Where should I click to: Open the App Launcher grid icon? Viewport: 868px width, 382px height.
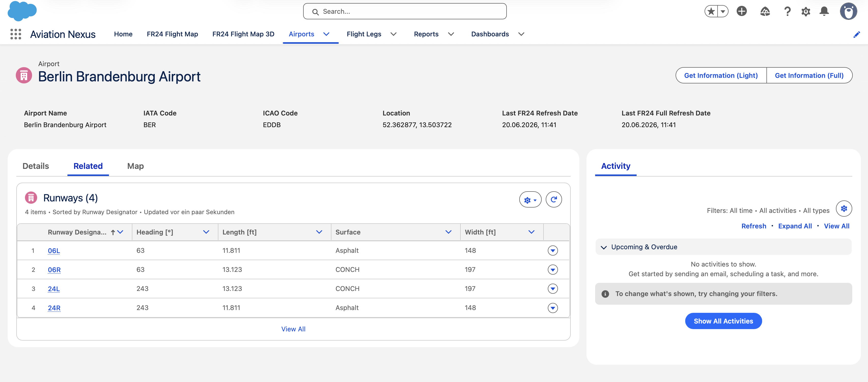(16, 34)
